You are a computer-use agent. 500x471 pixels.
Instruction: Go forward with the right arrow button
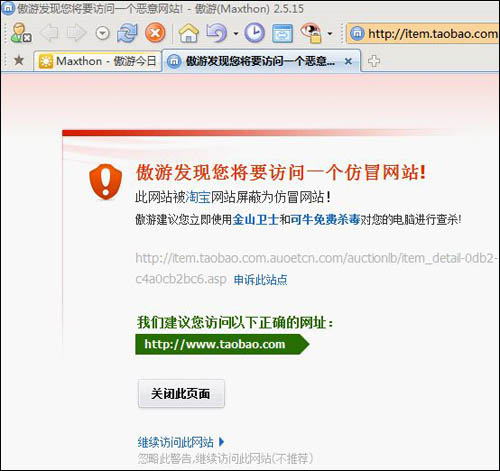pyautogui.click(x=77, y=33)
